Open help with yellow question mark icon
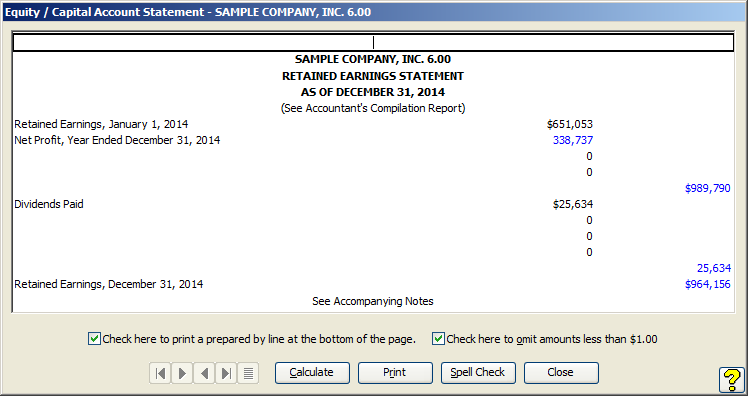 731,380
